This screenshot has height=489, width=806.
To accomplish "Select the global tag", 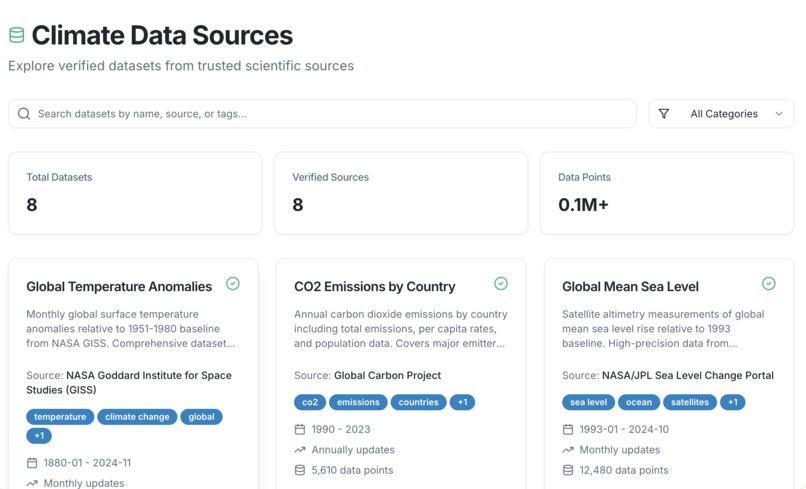I will (202, 416).
